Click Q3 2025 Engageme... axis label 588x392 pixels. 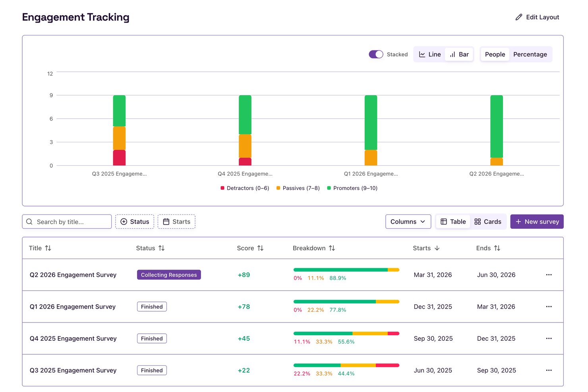pyautogui.click(x=119, y=174)
